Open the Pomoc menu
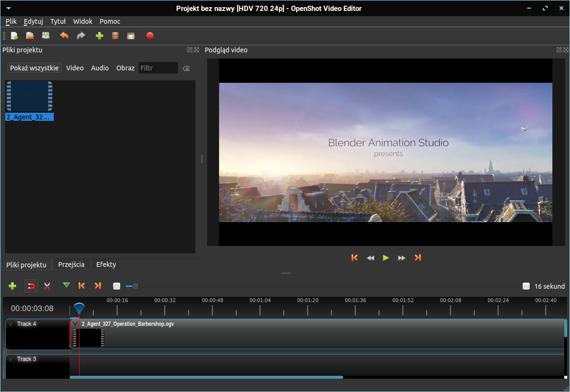This screenshot has width=570, height=392. point(110,21)
